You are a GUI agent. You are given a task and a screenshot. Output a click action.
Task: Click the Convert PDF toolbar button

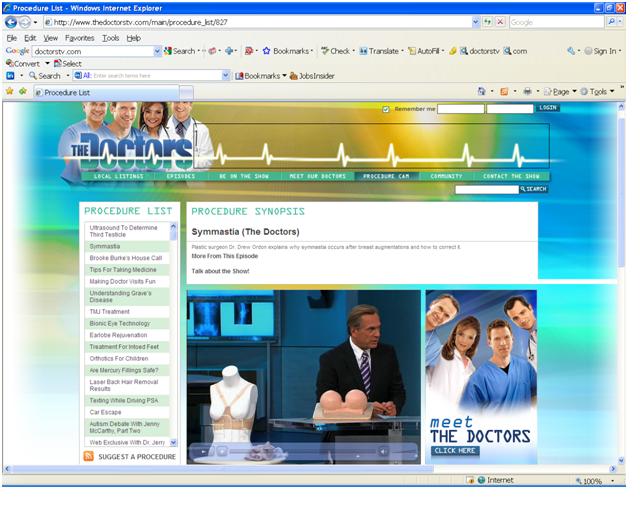click(23, 64)
